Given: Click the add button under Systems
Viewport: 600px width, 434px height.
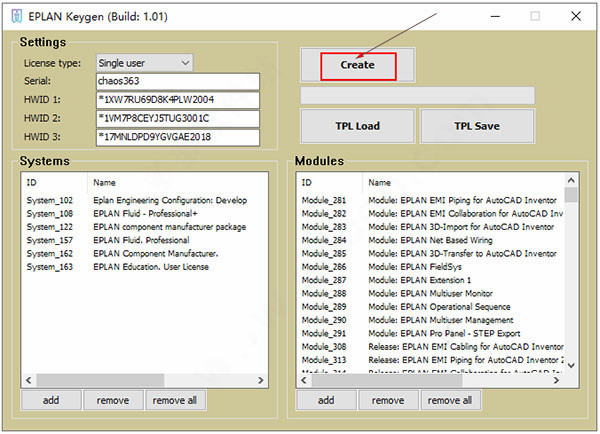Looking at the screenshot, I should [53, 400].
